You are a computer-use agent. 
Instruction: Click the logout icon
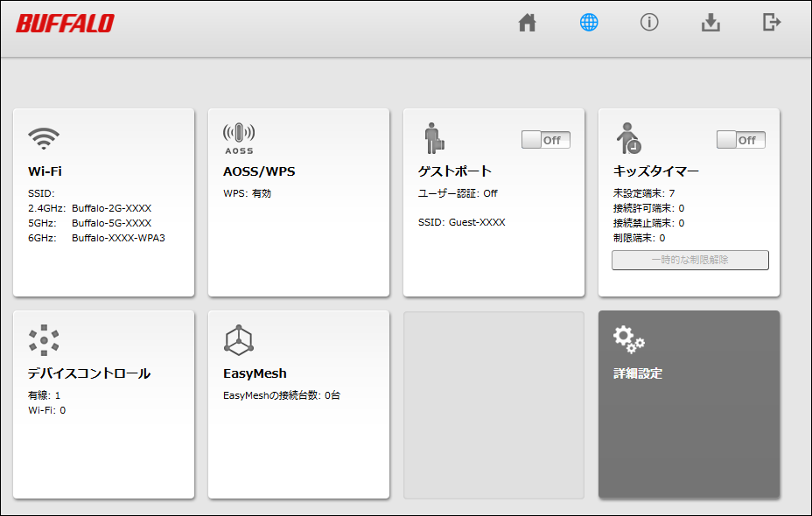point(771,23)
